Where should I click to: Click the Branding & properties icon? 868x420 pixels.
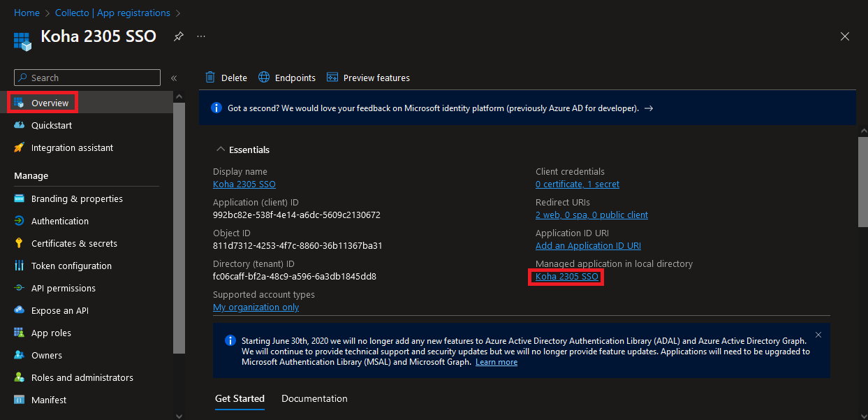point(19,198)
